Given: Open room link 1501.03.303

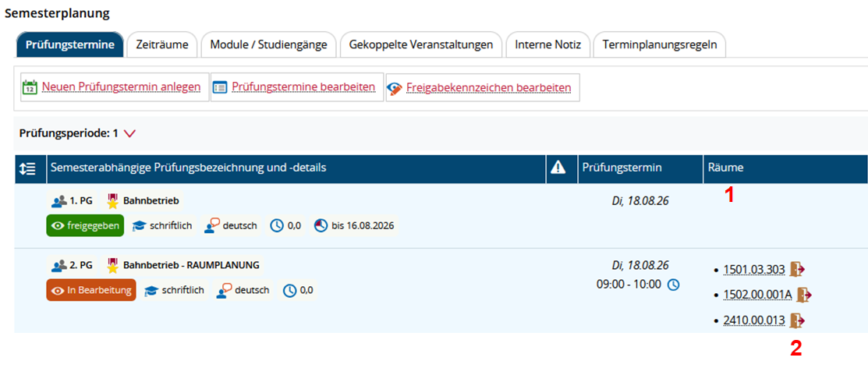Looking at the screenshot, I should (754, 270).
